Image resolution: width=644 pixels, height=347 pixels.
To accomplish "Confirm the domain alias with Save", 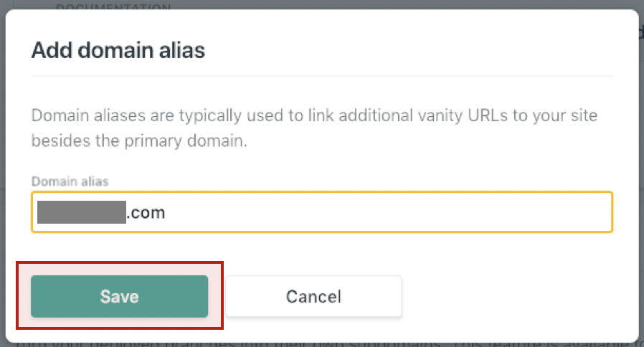I will point(119,296).
